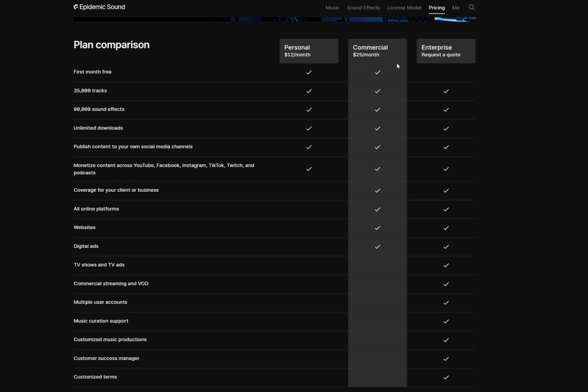Open the search magnifier icon
The image size is (588, 392).
(x=471, y=7)
